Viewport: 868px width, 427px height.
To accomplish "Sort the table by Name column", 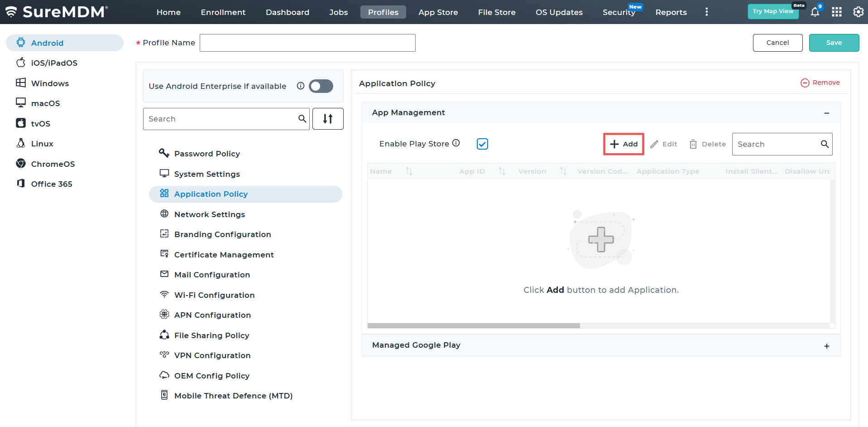I will (x=409, y=171).
